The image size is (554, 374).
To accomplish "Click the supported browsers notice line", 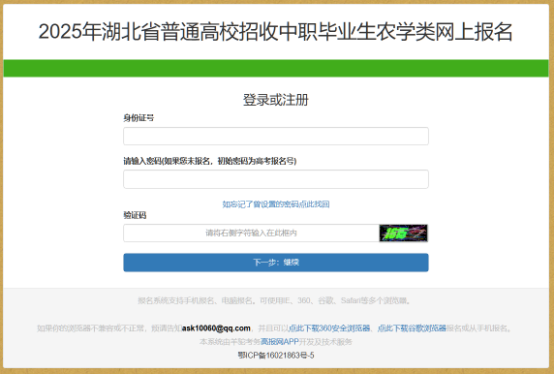I will (x=275, y=301).
